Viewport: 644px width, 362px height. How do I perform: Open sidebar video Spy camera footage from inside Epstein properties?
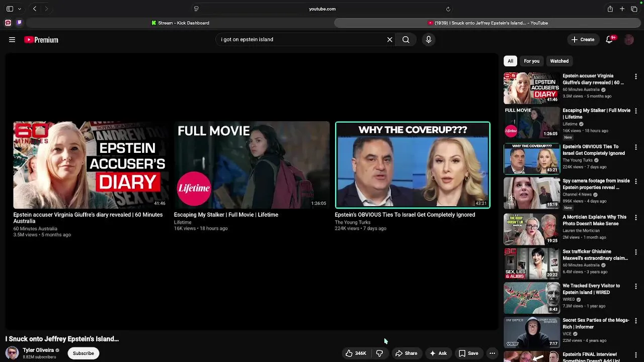click(x=596, y=184)
